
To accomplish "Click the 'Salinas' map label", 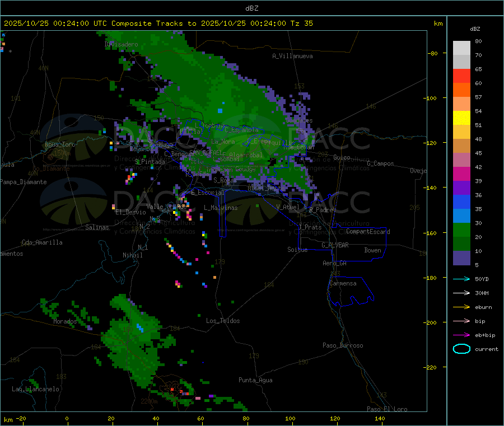I will (97, 227).
